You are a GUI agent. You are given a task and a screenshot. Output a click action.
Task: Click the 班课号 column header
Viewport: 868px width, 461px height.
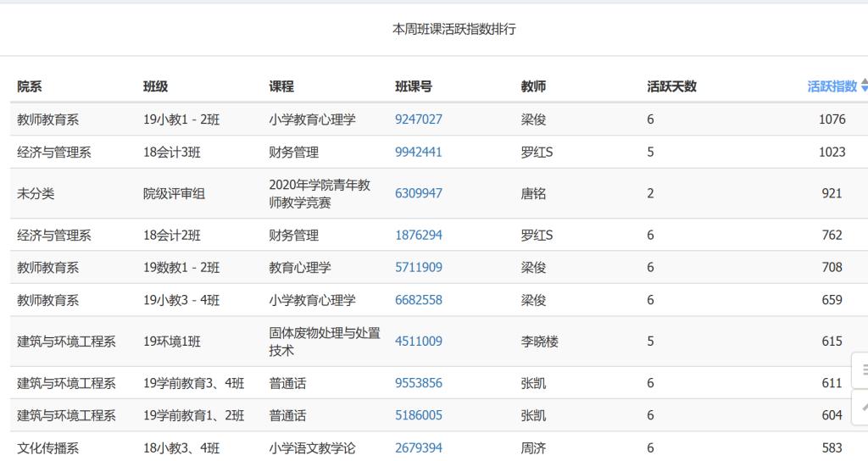coord(413,86)
